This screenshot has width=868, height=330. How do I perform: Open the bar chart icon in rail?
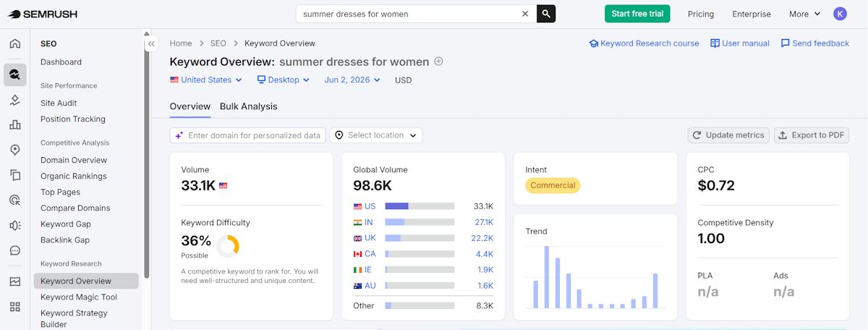coord(14,124)
